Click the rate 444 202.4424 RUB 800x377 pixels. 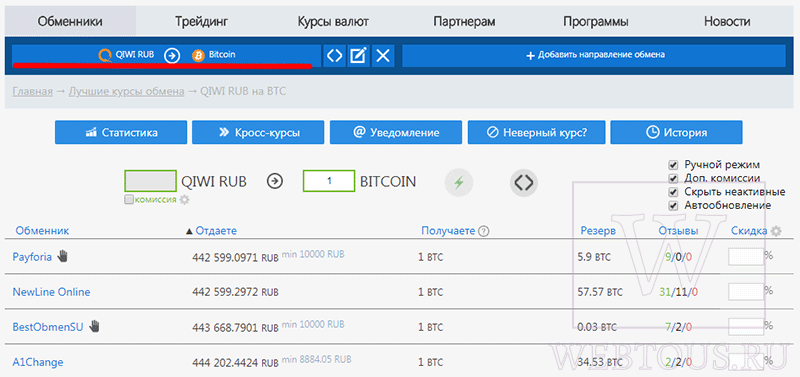pyautogui.click(x=235, y=363)
